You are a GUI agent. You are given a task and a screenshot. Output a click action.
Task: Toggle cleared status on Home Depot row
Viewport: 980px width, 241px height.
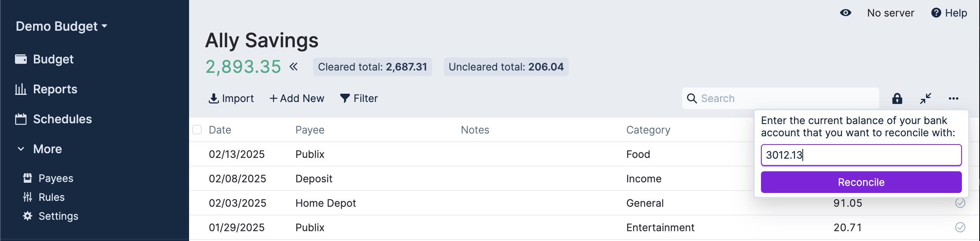(960, 203)
